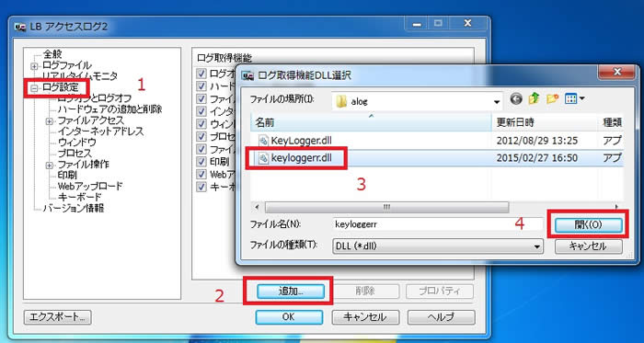Click the エクスポート... button

tap(57, 317)
